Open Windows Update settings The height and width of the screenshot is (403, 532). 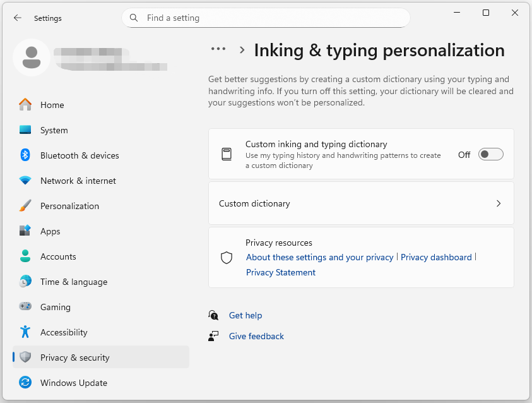tap(74, 383)
